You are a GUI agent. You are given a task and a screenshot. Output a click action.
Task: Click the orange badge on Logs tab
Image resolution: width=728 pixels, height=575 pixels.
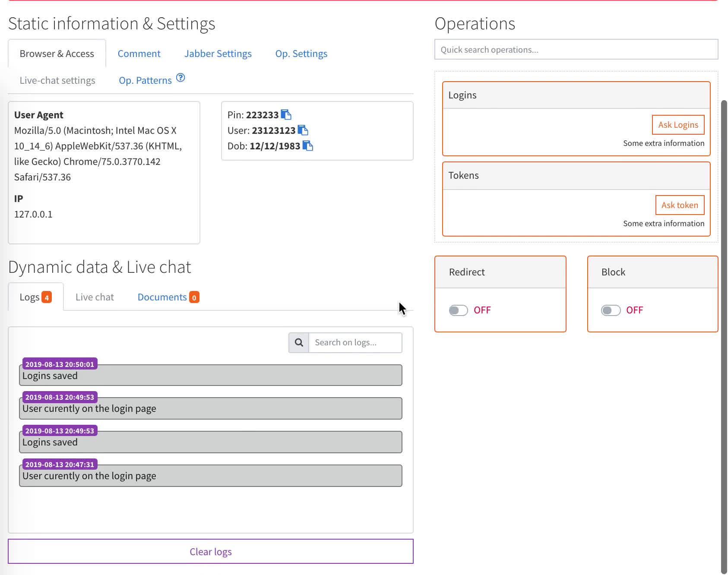(47, 297)
